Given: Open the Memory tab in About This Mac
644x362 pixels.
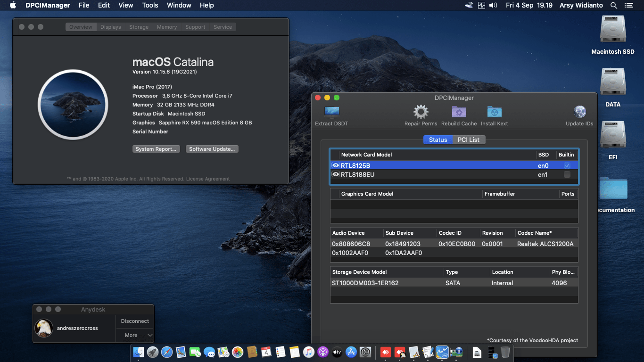Looking at the screenshot, I should click(167, 27).
